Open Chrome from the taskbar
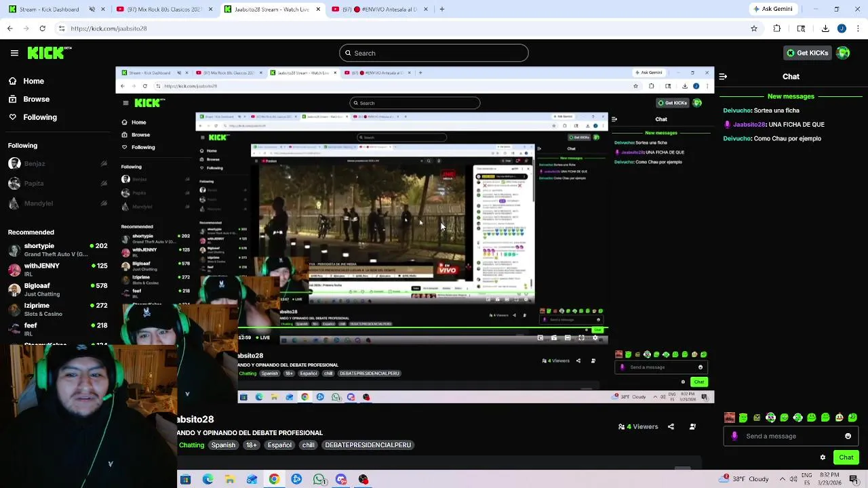868x488 pixels. click(x=274, y=479)
